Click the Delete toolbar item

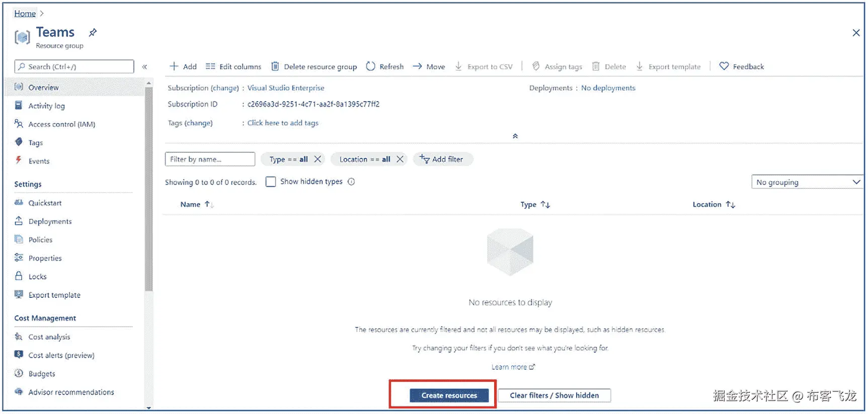pyautogui.click(x=609, y=66)
